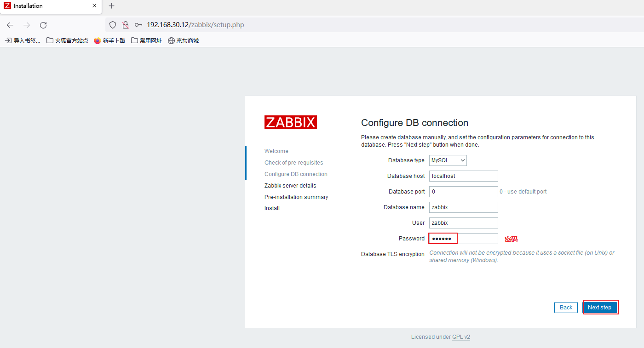Click the address bar URL
The height and width of the screenshot is (348, 644).
coord(195,25)
